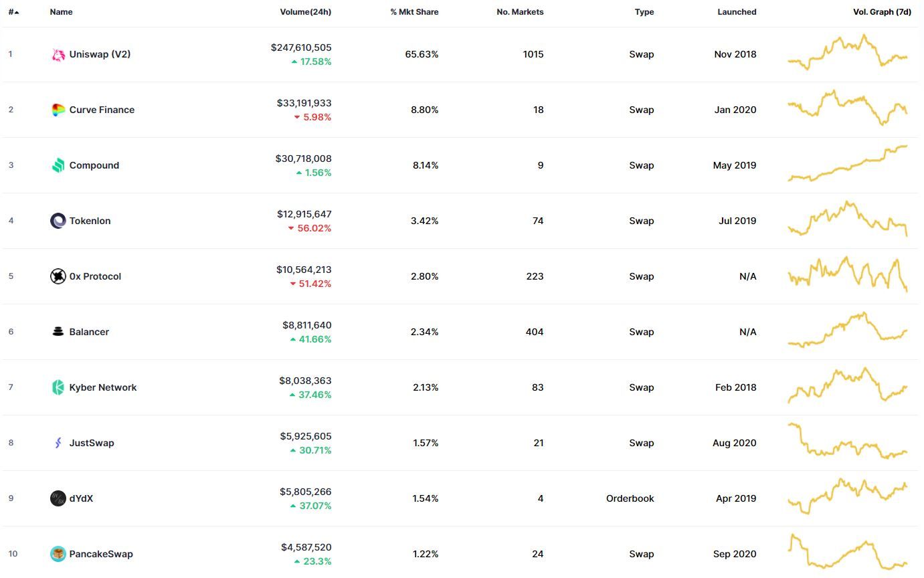The image size is (924, 578).
Task: Click the Curve Finance rainbow logo
Action: point(58,110)
